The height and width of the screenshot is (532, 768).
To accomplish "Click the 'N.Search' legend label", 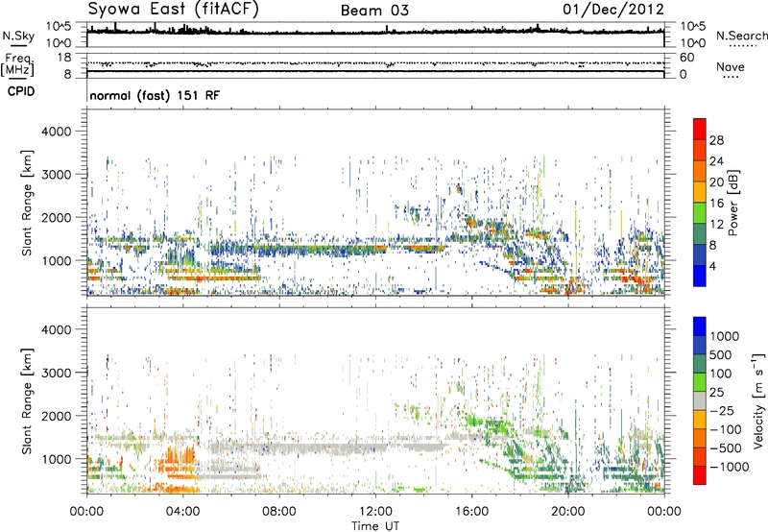I will 741,36.
